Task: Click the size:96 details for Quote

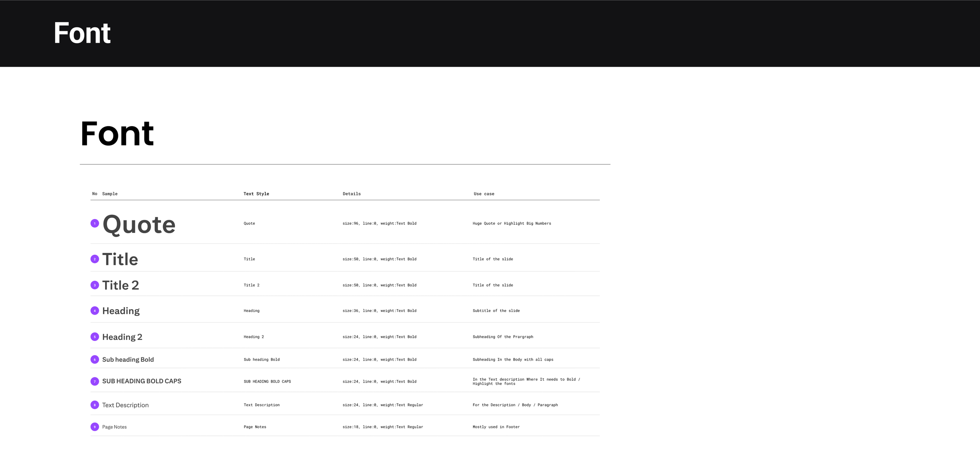Action: tap(379, 223)
